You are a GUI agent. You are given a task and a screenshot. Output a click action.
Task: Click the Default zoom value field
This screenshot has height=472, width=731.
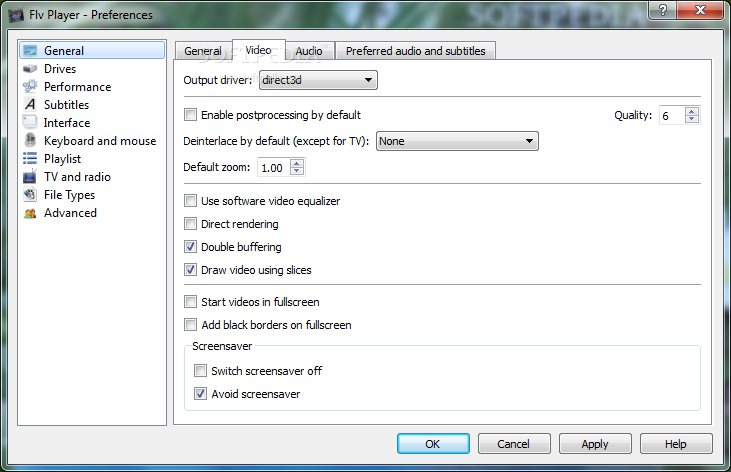274,167
